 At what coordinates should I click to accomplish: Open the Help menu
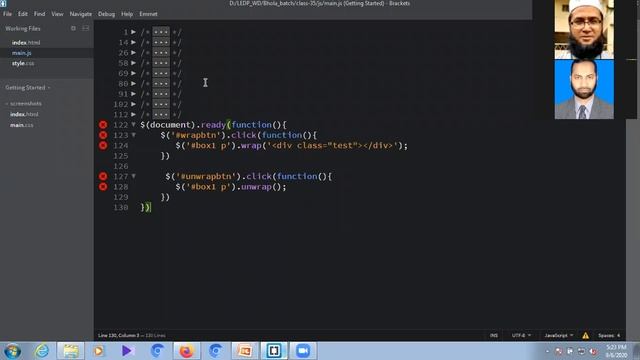[127, 14]
